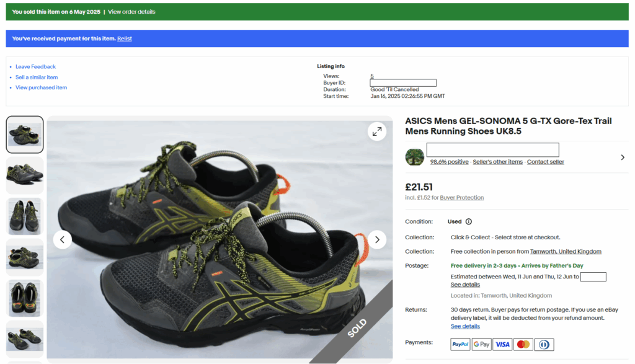Open Tamworth, United Kingdom location link

(566, 251)
